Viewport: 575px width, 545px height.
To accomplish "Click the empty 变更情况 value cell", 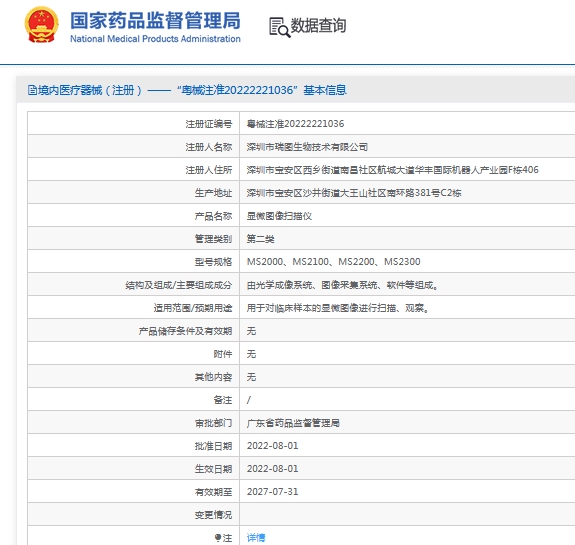I will [x=407, y=515].
